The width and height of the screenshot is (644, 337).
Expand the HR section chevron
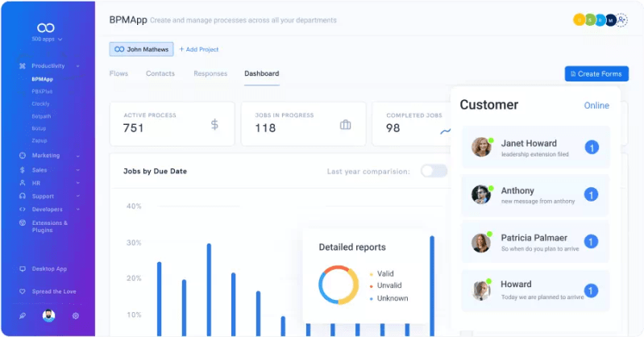pyautogui.click(x=77, y=183)
